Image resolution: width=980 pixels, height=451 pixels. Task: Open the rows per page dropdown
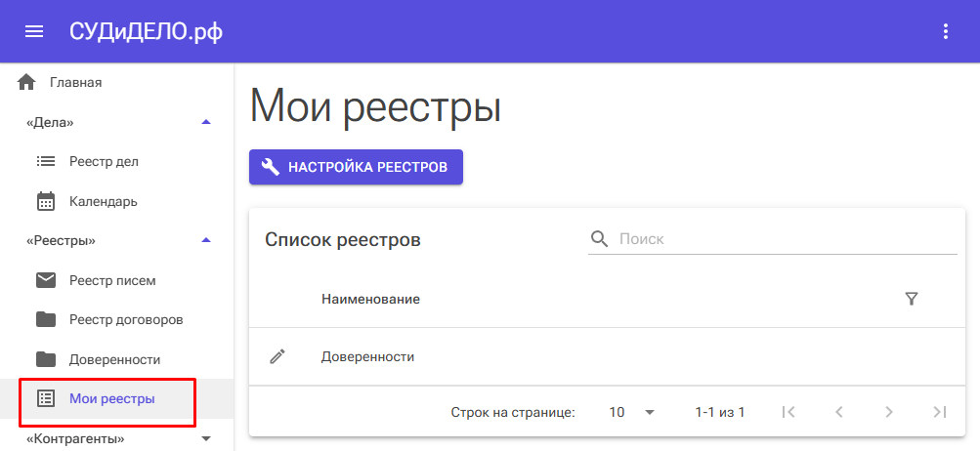click(631, 412)
